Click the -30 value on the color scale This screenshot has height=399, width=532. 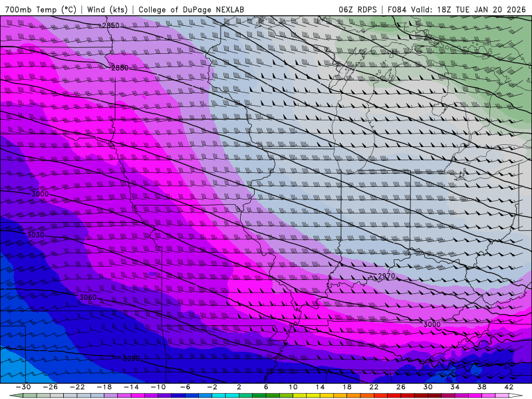pos(23,387)
